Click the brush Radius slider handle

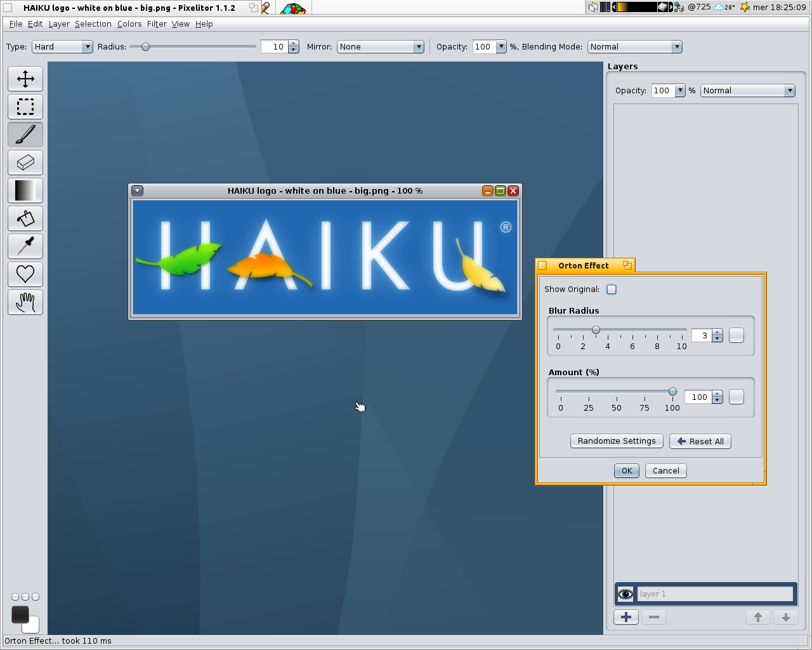coord(145,46)
